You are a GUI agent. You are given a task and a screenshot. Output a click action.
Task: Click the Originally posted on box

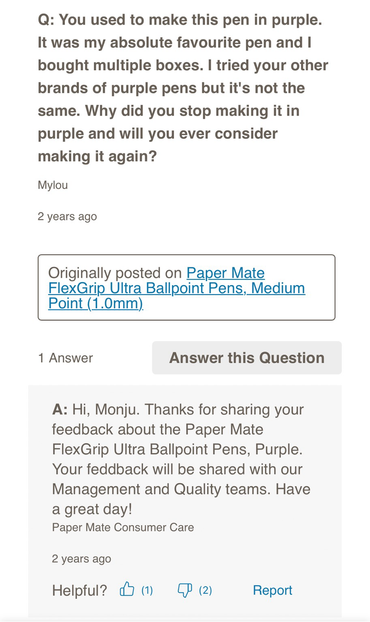click(x=186, y=287)
